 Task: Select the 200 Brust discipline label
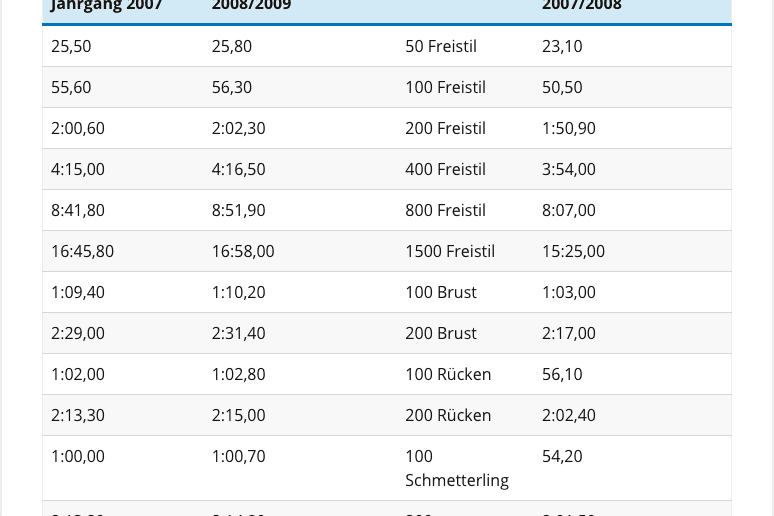(441, 333)
